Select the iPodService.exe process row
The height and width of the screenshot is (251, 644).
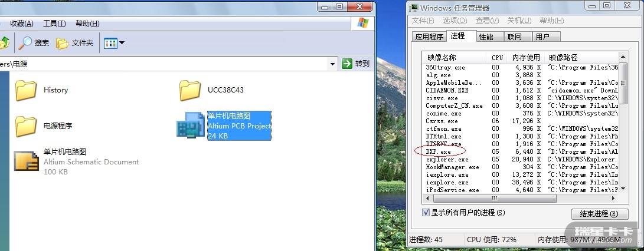click(x=521, y=190)
